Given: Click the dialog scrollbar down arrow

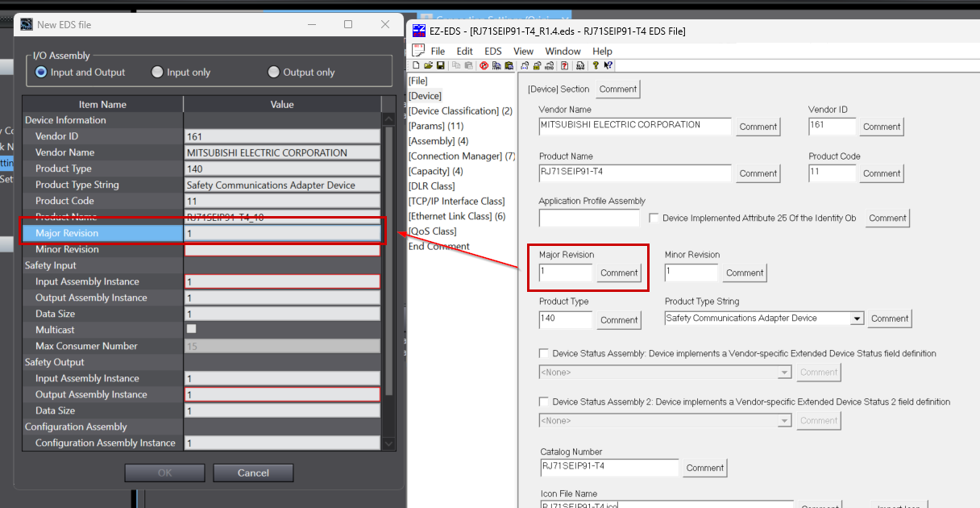Looking at the screenshot, I should [x=389, y=443].
